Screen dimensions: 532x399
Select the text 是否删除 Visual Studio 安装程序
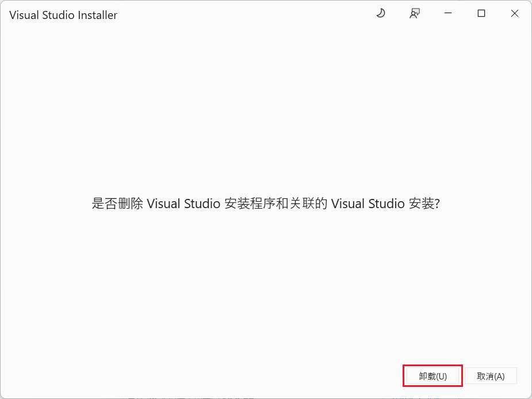(x=183, y=204)
